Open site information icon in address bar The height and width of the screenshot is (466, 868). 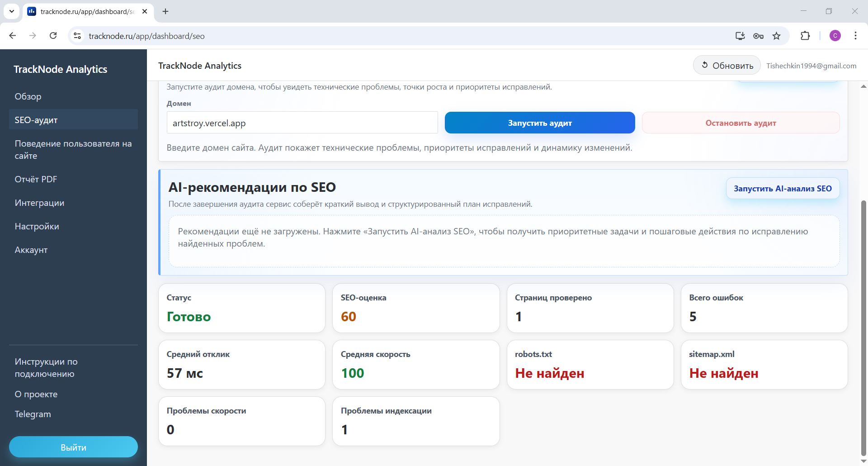[x=77, y=36]
